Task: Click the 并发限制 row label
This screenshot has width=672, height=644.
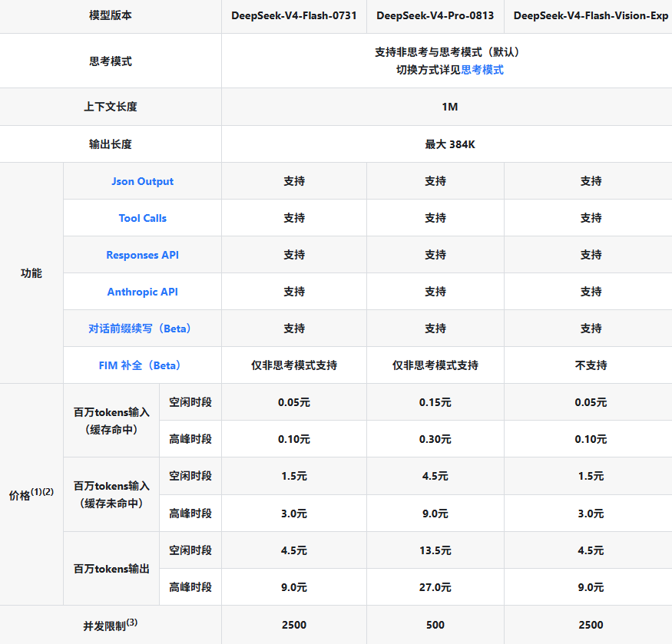Action: point(110,625)
